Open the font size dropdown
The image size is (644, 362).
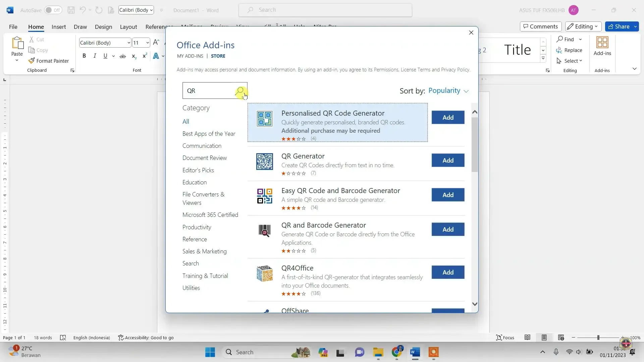(x=147, y=43)
